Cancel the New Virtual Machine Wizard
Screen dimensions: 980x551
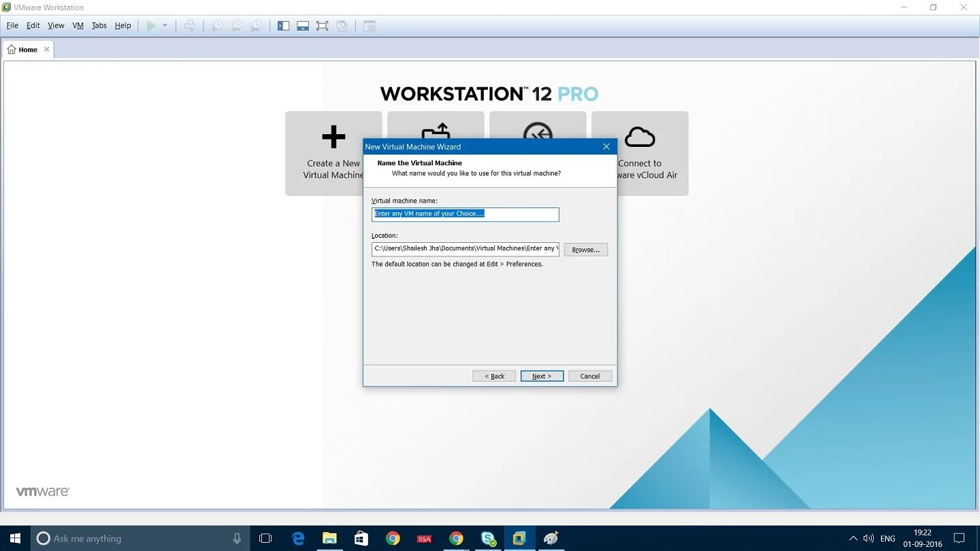(x=590, y=376)
